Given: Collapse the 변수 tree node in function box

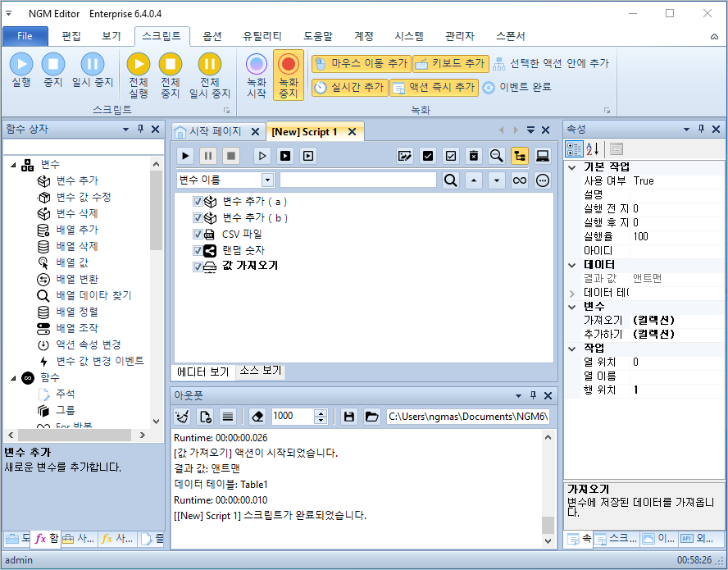Looking at the screenshot, I should pos(13,165).
